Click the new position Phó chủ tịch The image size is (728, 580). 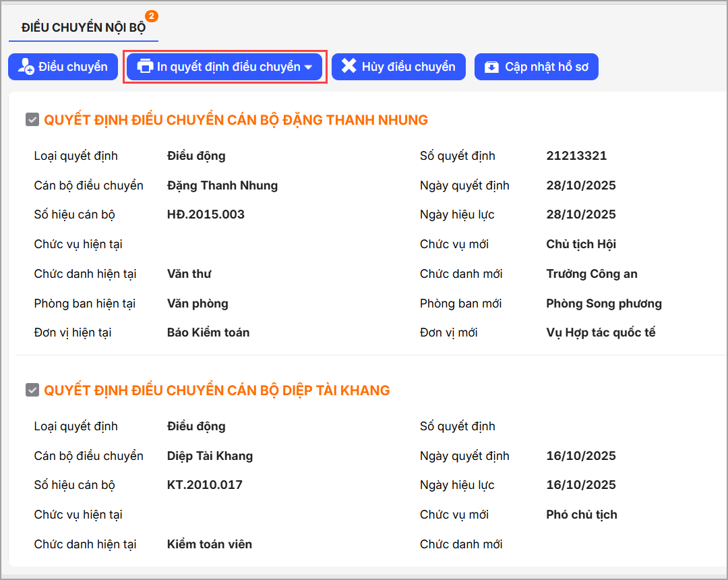click(581, 515)
